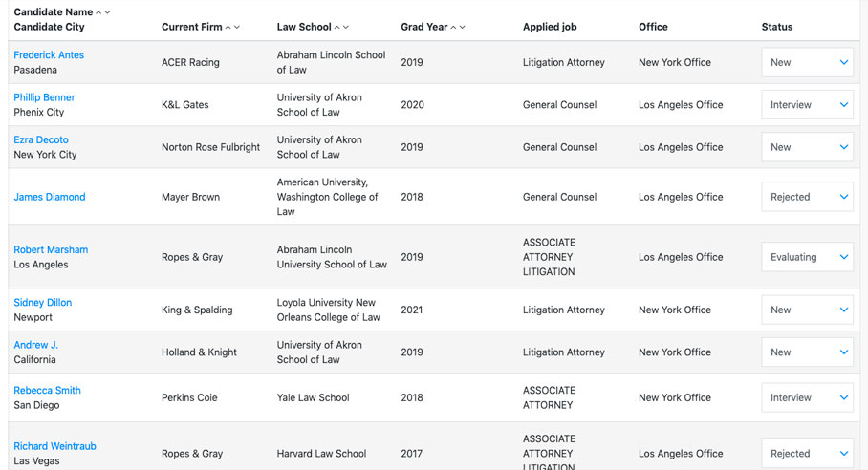Sort Grad Year ascending arrow
868x470 pixels.
coord(453,28)
